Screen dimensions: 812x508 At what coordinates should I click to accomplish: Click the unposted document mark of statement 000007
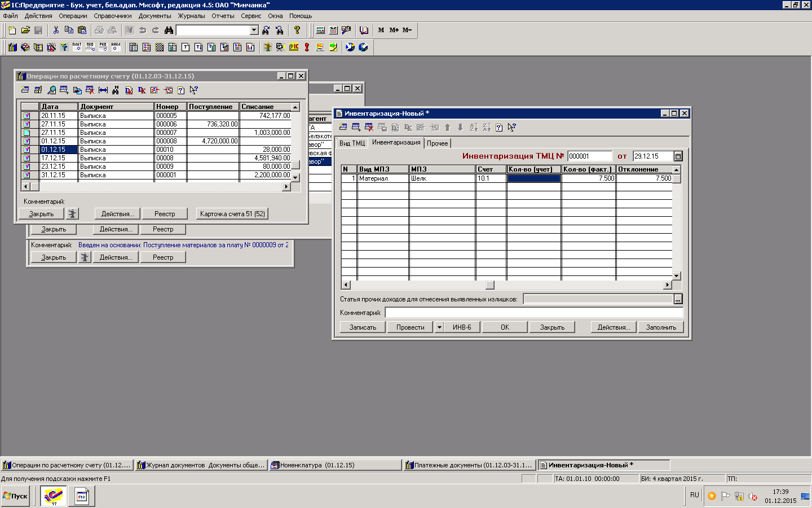[x=27, y=133]
